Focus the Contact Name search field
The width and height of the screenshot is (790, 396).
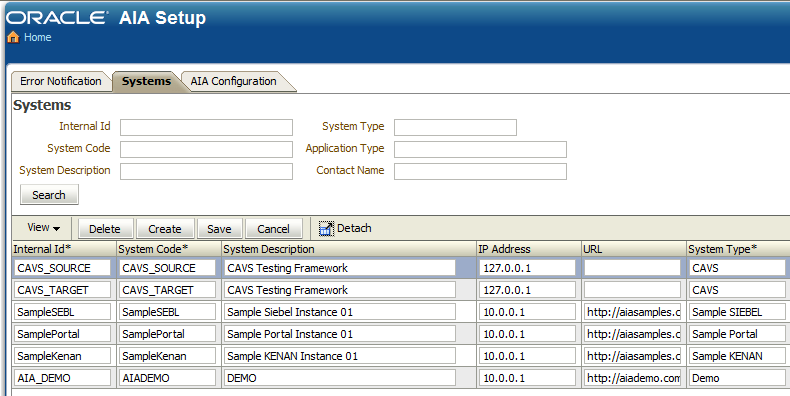click(480, 171)
